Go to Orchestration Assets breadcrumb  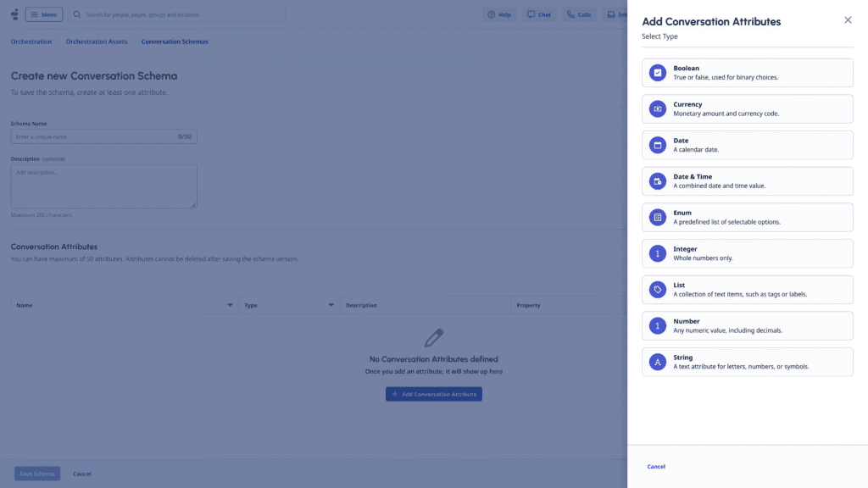pyautogui.click(x=97, y=42)
